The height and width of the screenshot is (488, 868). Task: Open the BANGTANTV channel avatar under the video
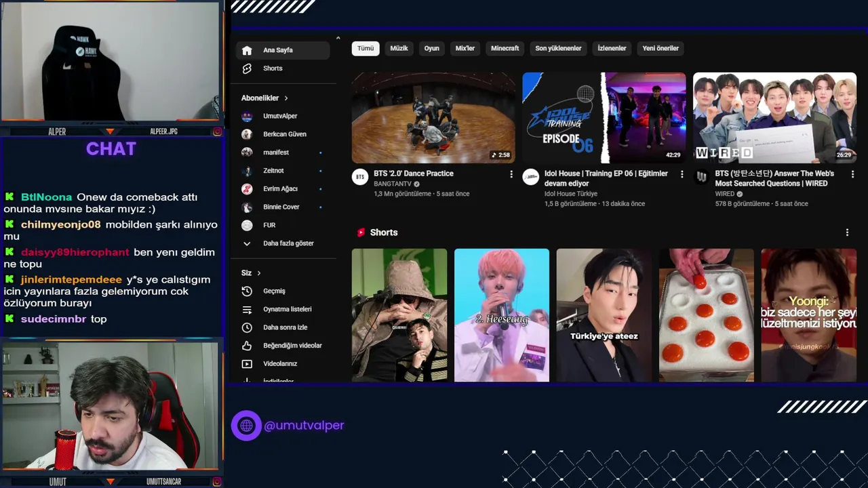[x=359, y=177]
